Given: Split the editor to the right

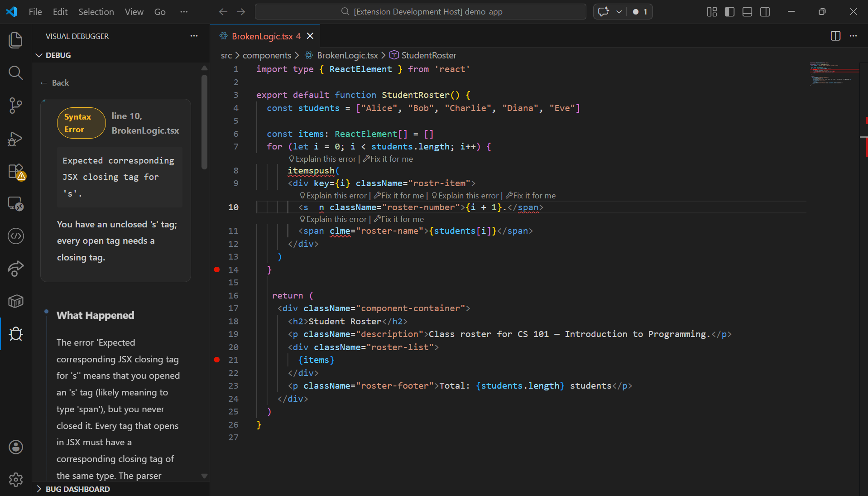Looking at the screenshot, I should point(835,36).
